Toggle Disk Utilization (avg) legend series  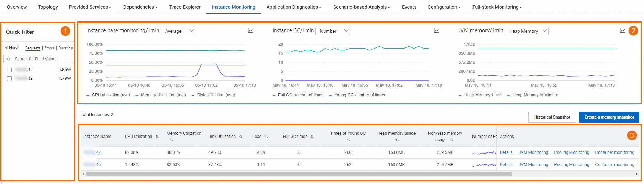tap(213, 95)
